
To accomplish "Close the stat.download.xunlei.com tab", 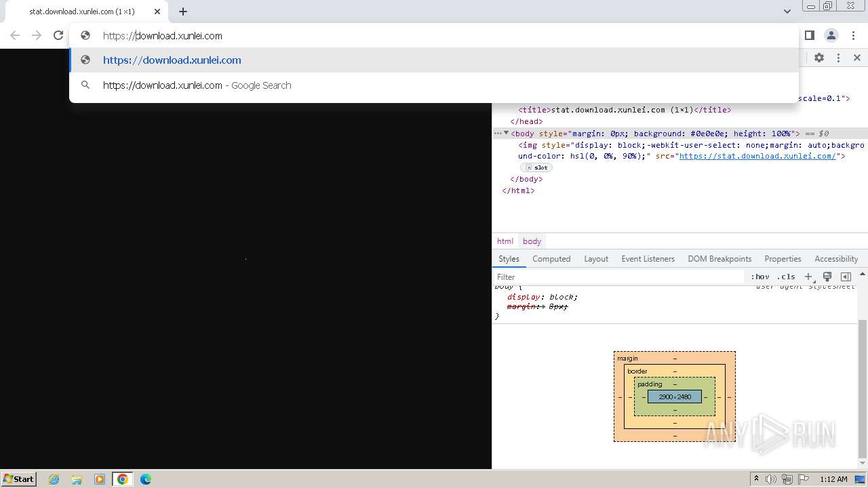I will coord(157,12).
